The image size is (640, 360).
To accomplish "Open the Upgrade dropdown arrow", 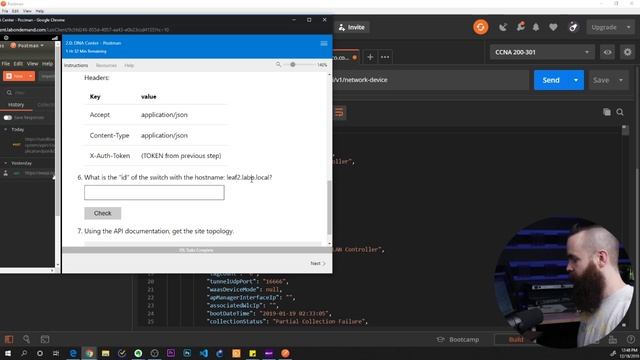I will [628, 27].
